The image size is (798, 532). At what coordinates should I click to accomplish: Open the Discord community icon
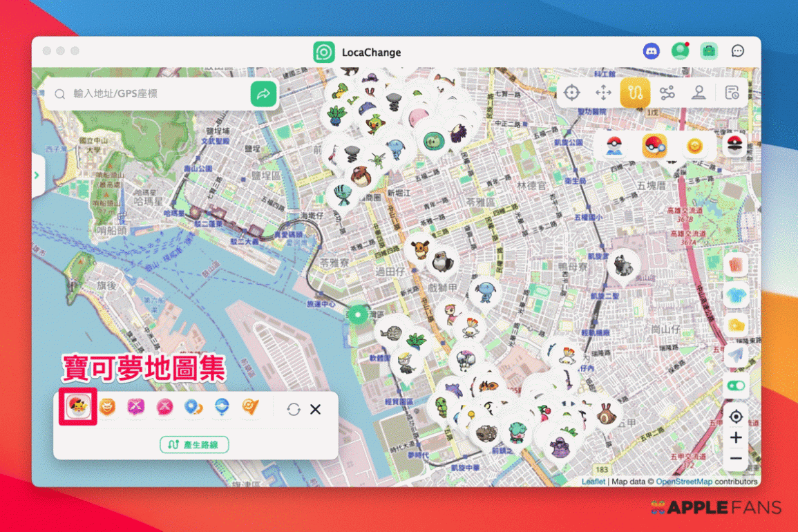[x=651, y=51]
